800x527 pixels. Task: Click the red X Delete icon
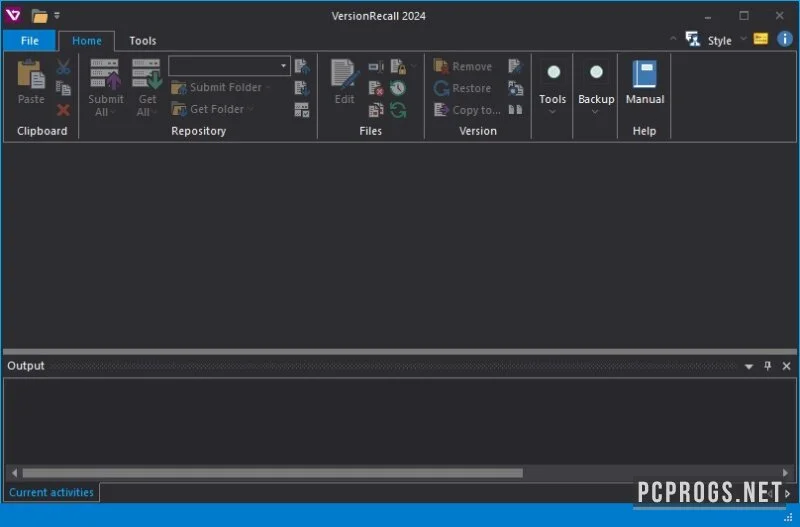coord(63,110)
